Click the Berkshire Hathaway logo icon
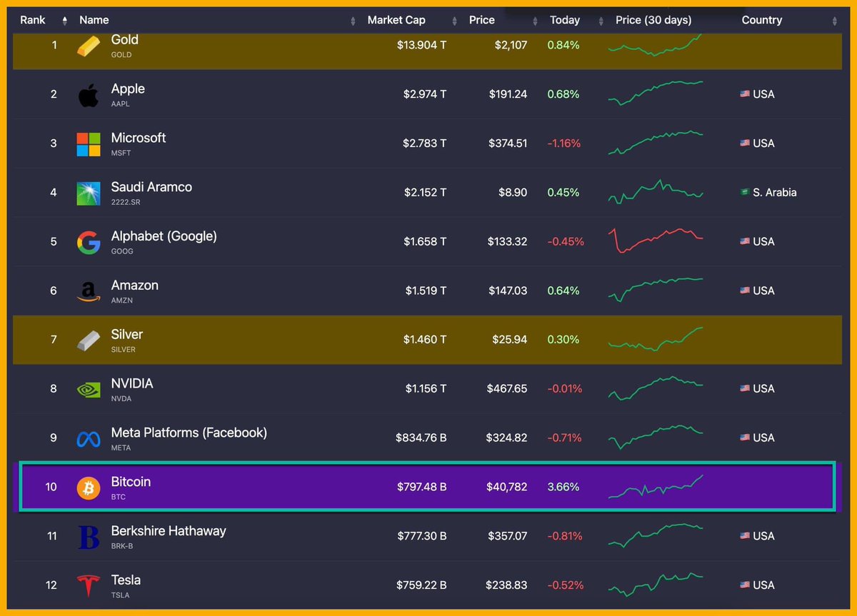This screenshot has height=616, width=857. tap(89, 537)
